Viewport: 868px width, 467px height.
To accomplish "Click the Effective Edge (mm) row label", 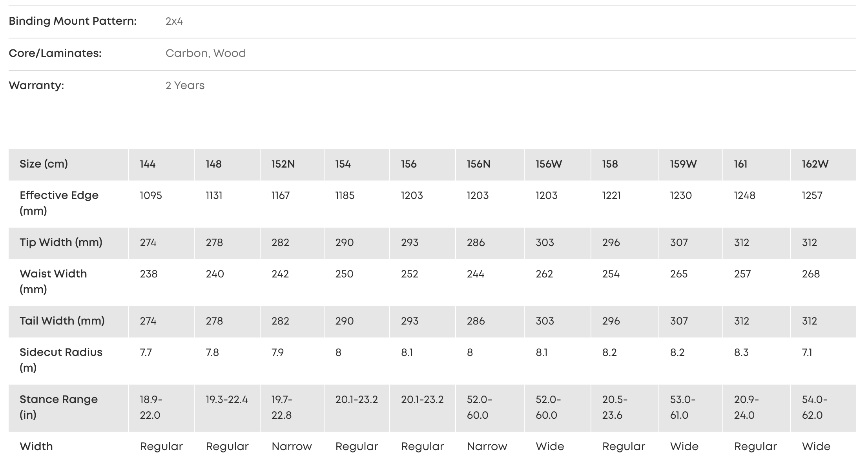I will point(59,203).
